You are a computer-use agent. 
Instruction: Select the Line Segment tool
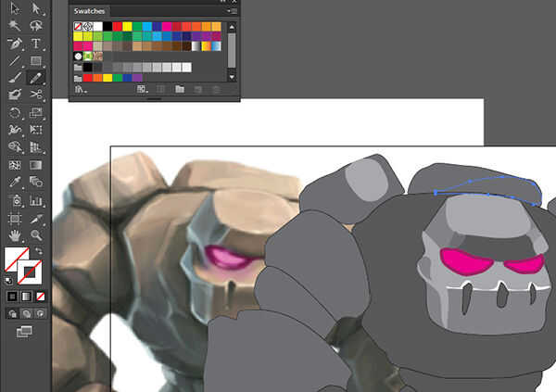click(15, 60)
